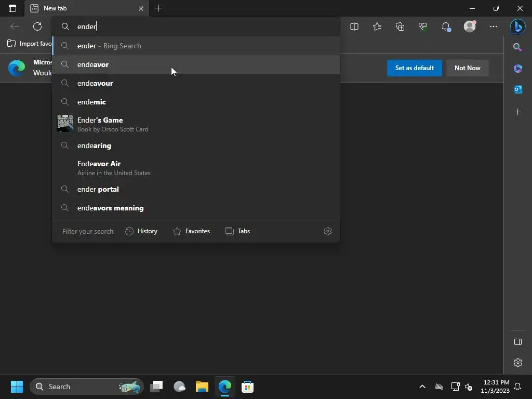Open Microsoft 365 sidebar icon
The image size is (532, 399).
(518, 68)
